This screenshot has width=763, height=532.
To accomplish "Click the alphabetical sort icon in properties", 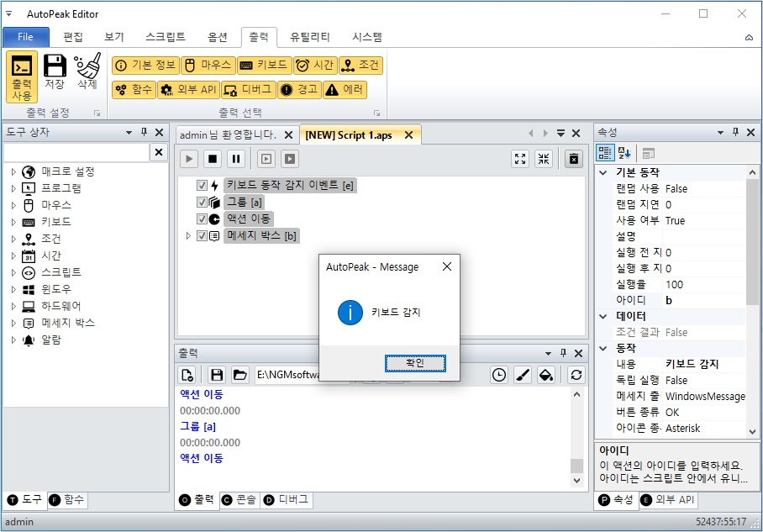I will tap(624, 153).
